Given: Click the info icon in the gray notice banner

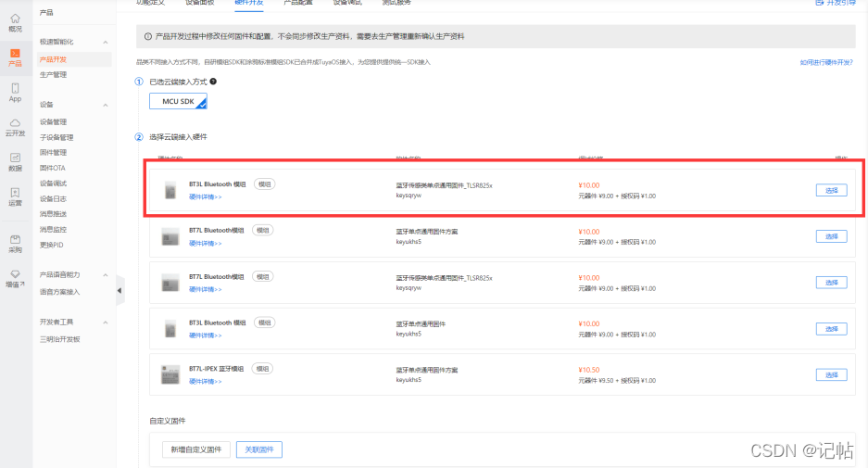Looking at the screenshot, I should tap(148, 36).
